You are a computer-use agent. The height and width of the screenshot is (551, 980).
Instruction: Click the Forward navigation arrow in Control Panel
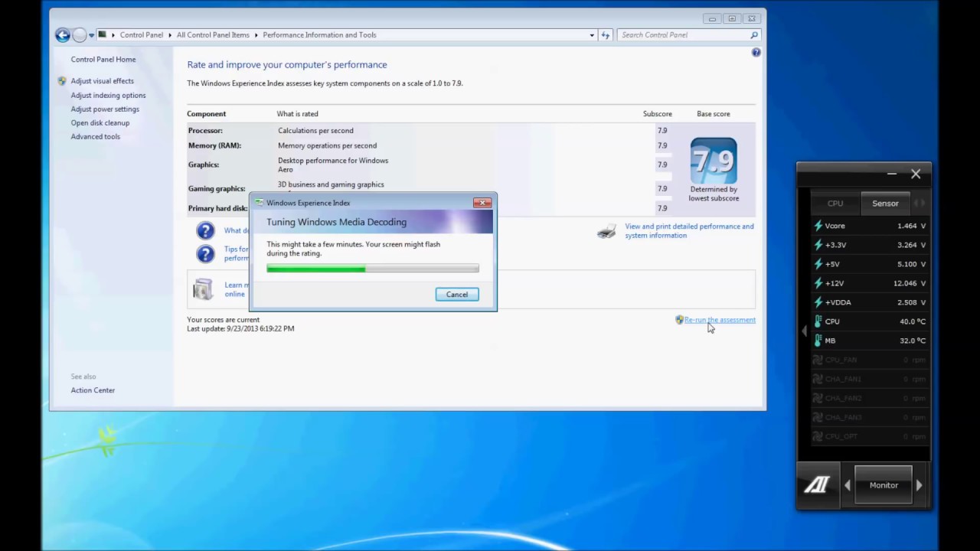pyautogui.click(x=80, y=35)
